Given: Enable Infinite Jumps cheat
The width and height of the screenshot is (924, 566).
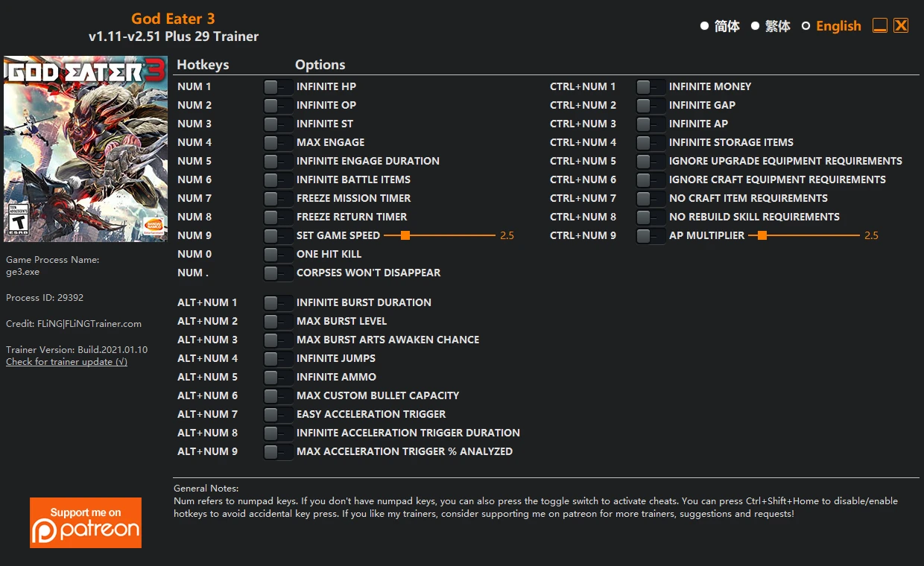Looking at the screenshot, I should tap(278, 359).
